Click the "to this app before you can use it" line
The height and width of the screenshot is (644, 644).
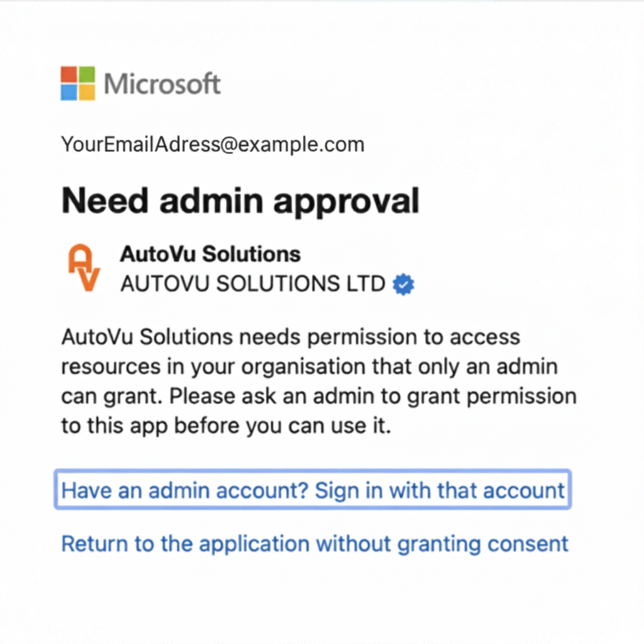tap(226, 426)
